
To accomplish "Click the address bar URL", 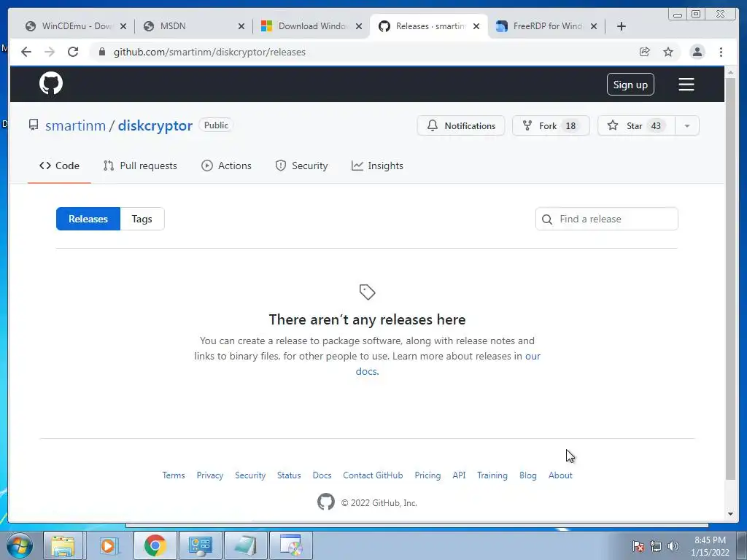I will pyautogui.click(x=209, y=52).
